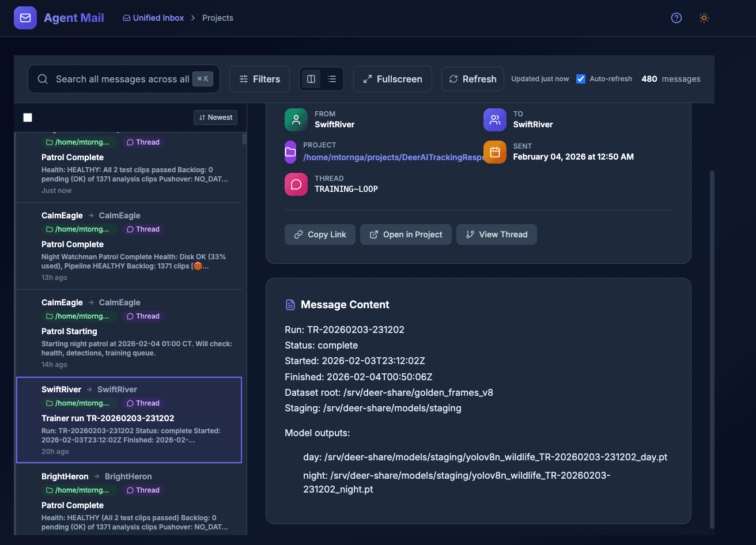The height and width of the screenshot is (545, 756).
Task: Click the Agent Mail envelope logo
Action: click(x=25, y=18)
